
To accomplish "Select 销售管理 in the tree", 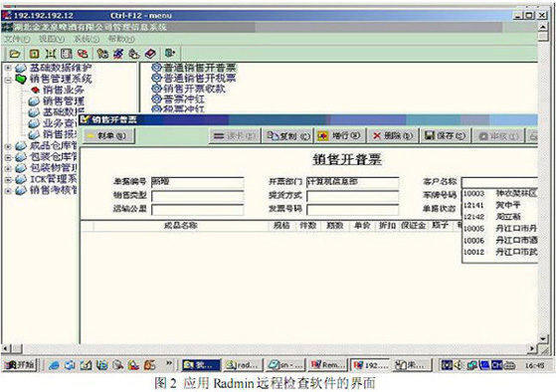I will tap(63, 101).
